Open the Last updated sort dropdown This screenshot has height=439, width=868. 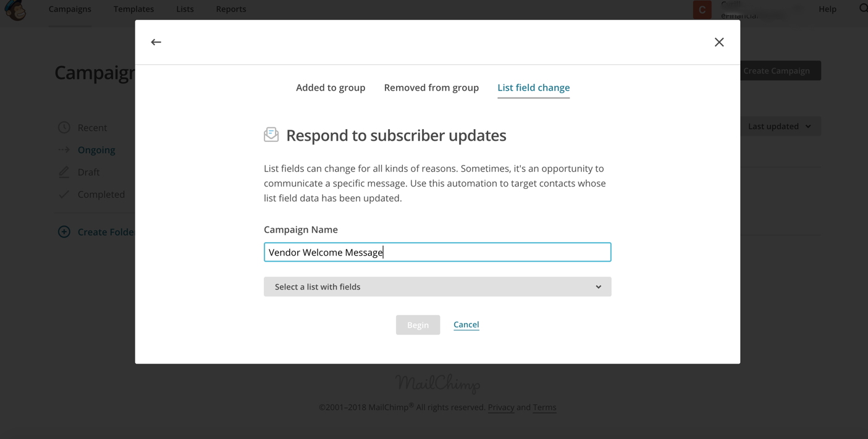(780, 126)
